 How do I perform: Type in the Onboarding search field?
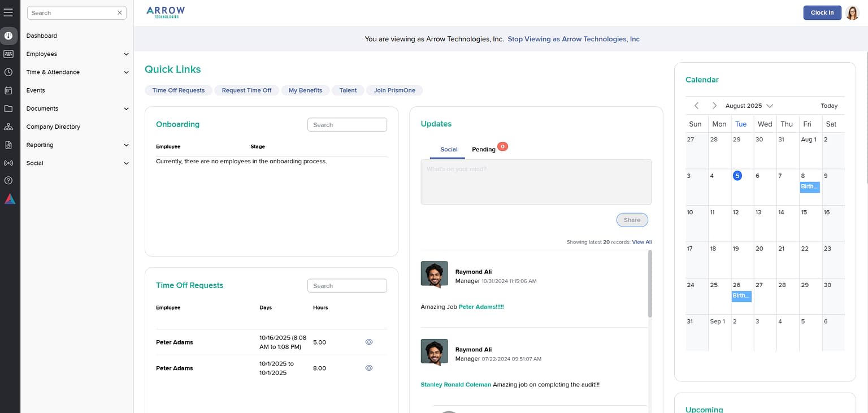coord(347,124)
